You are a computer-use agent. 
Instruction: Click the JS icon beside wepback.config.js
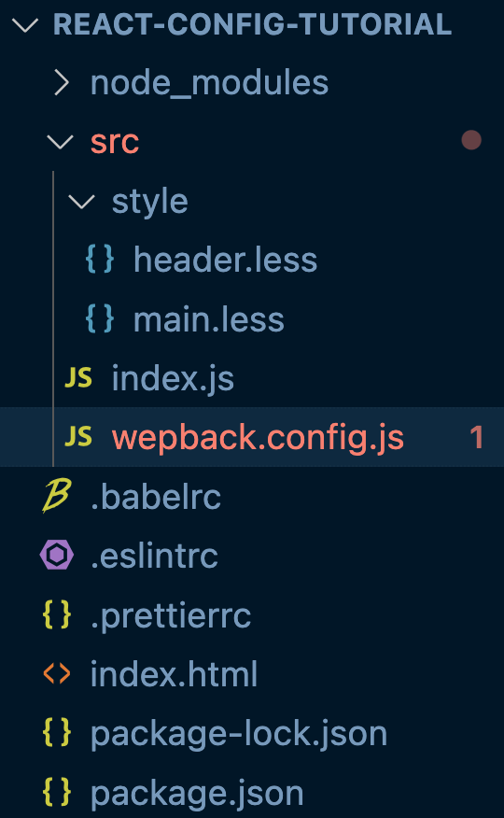(78, 437)
